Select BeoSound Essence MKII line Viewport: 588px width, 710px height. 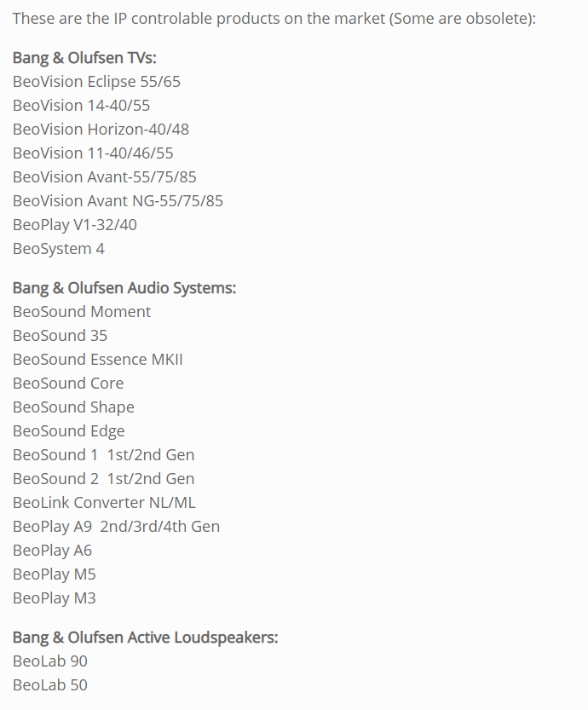click(x=98, y=360)
